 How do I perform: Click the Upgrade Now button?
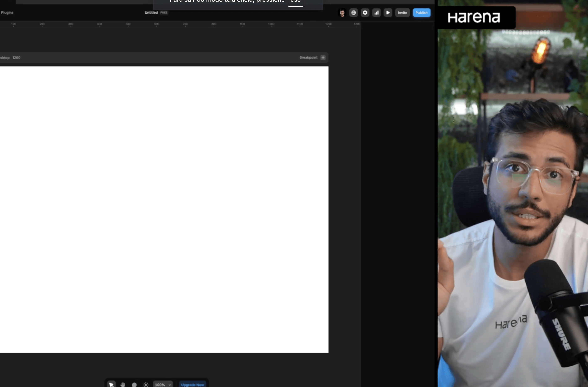point(192,385)
